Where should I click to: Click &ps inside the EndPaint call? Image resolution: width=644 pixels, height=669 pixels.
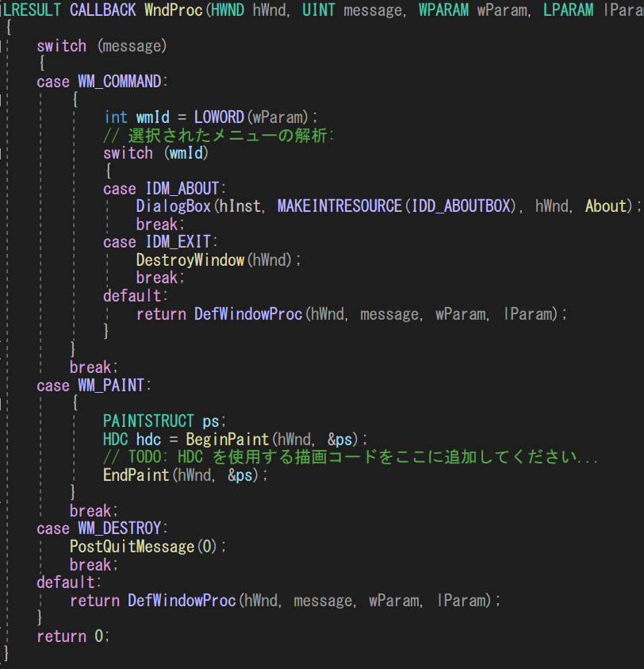[x=240, y=475]
